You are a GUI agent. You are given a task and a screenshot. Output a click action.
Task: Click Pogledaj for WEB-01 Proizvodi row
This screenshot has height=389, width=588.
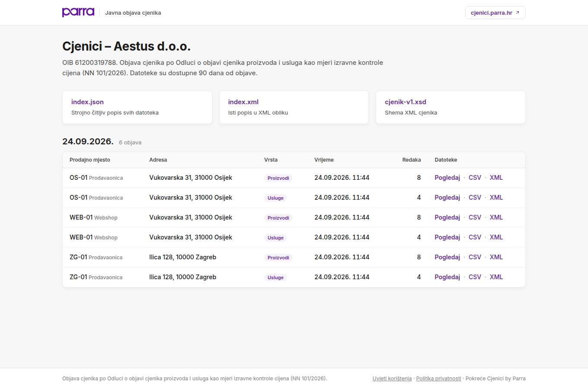click(447, 217)
